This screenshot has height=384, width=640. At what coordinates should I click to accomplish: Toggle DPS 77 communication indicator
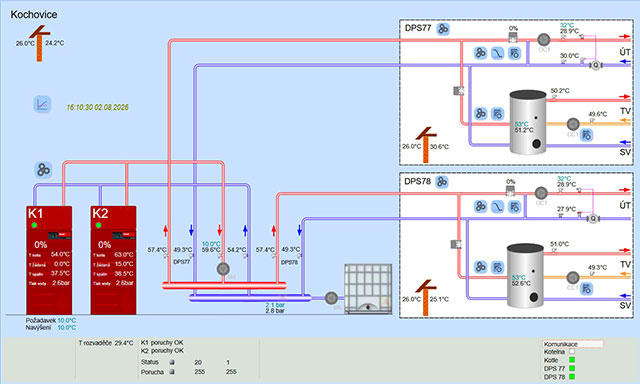(x=572, y=368)
